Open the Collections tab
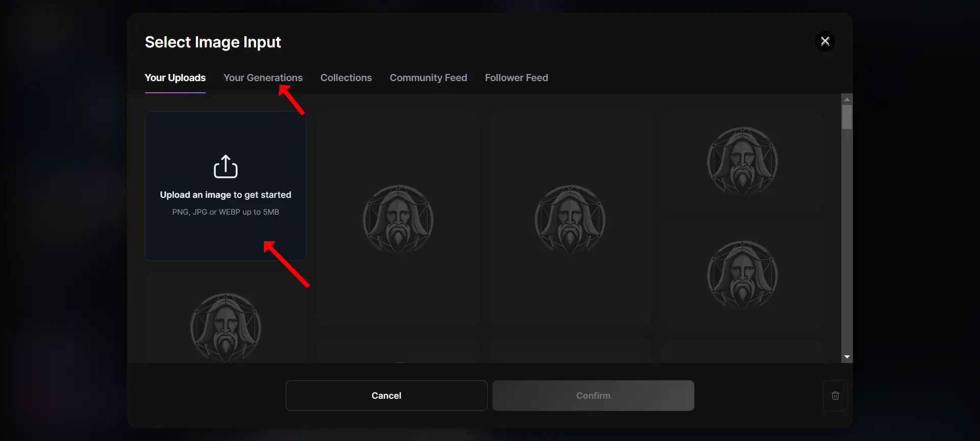The image size is (980, 441). (346, 77)
